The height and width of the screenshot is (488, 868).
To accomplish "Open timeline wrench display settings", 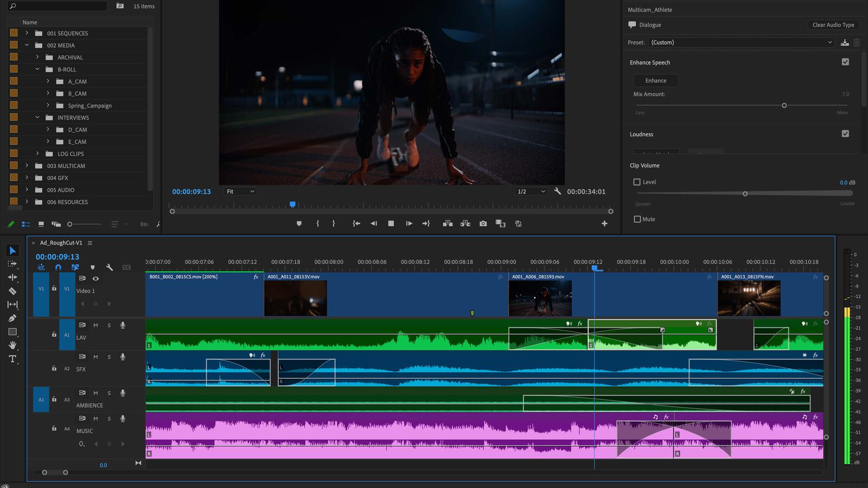I will coord(110,267).
